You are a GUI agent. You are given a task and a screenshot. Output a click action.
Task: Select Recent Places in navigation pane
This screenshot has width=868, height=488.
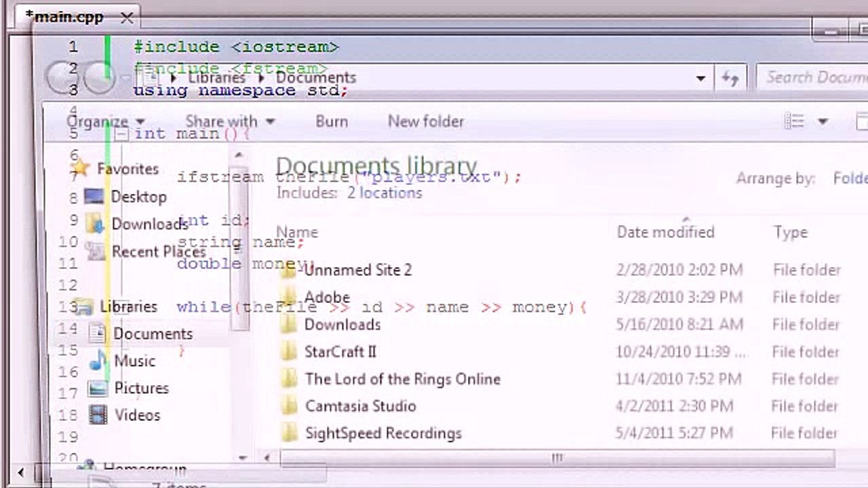click(x=158, y=252)
